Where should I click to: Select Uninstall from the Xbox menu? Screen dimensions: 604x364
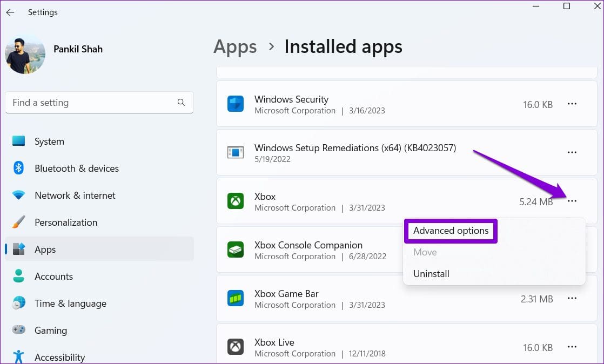click(431, 274)
